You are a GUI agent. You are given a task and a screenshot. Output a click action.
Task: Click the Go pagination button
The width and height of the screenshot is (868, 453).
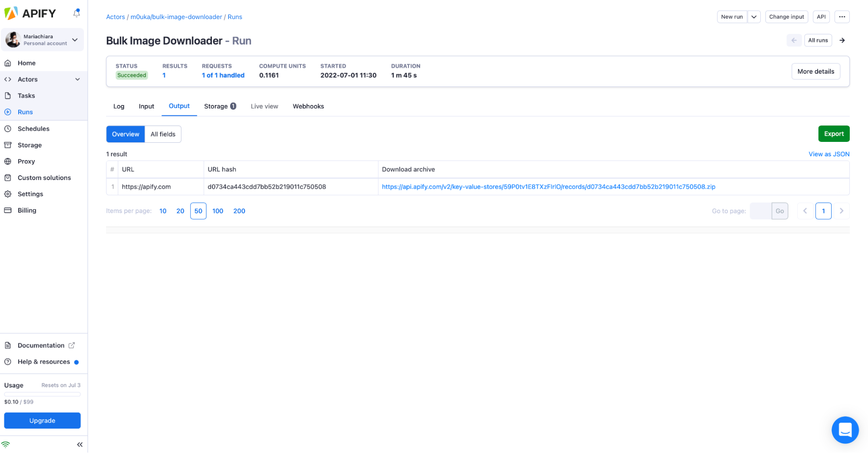tap(780, 211)
